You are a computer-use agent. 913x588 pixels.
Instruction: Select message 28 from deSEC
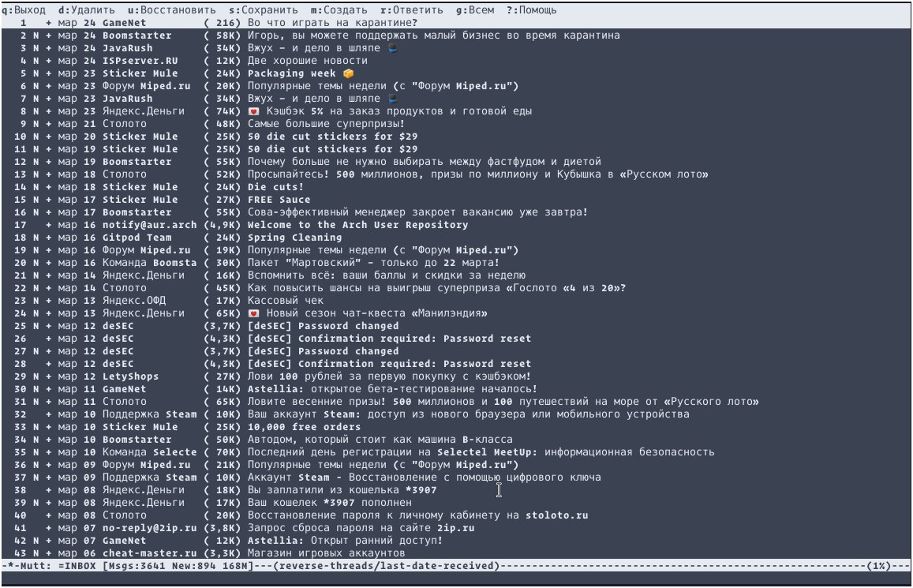click(x=456, y=364)
